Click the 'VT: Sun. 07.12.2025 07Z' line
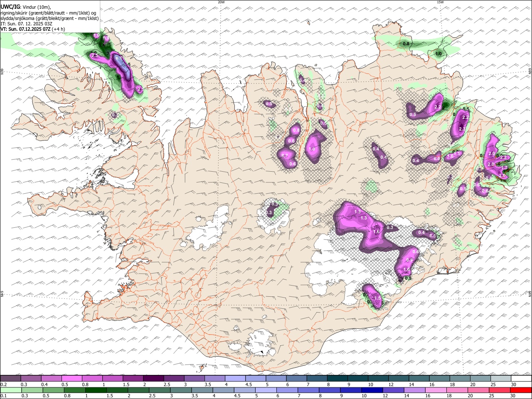Image resolution: width=532 pixels, height=399 pixels. click(25, 29)
